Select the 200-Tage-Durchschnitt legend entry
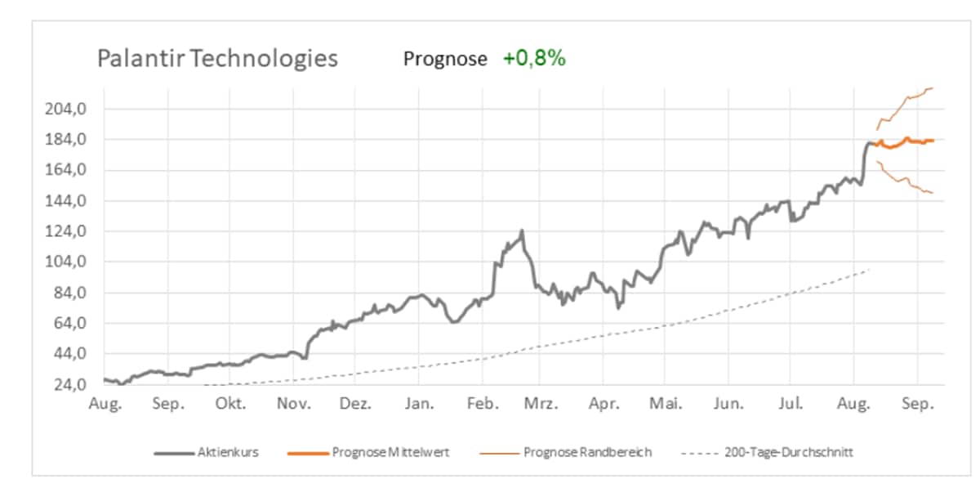Image resolution: width=980 pixels, height=488 pixels. pyautogui.click(x=788, y=452)
